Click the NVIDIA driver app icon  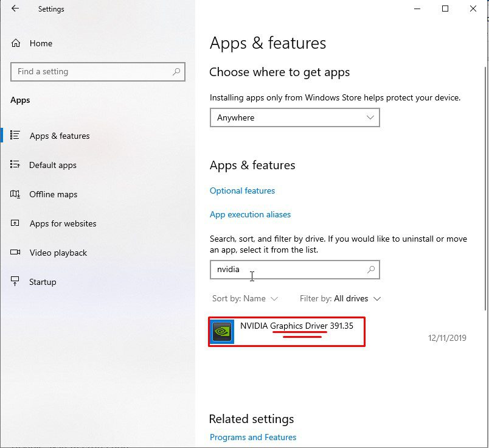222,331
